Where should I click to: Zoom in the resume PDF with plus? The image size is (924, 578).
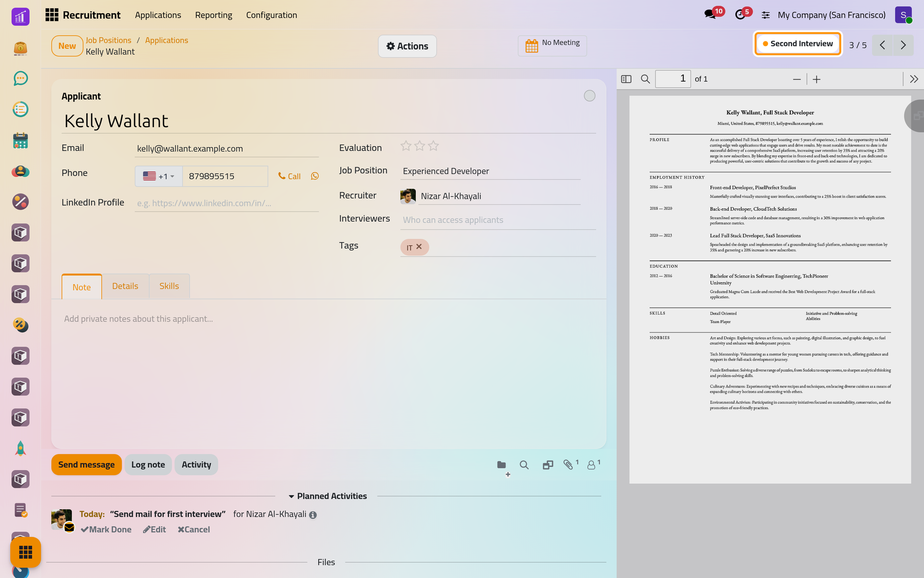tap(817, 79)
